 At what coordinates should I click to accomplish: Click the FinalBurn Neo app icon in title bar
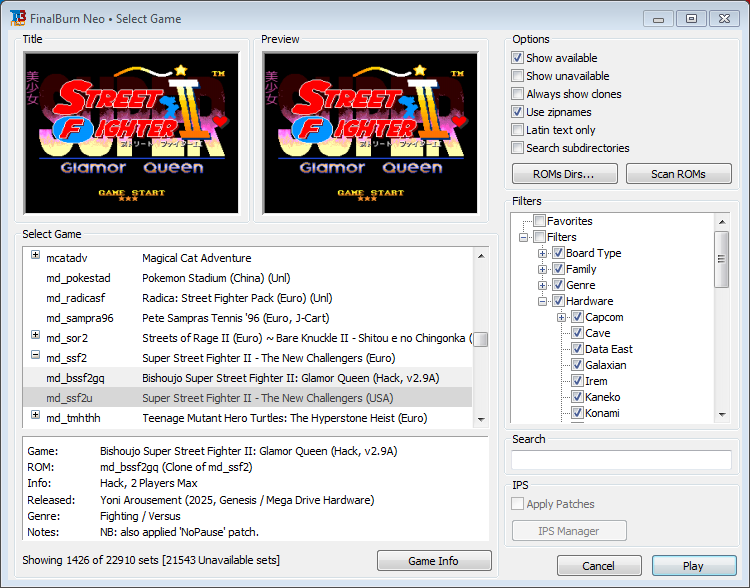(x=18, y=18)
